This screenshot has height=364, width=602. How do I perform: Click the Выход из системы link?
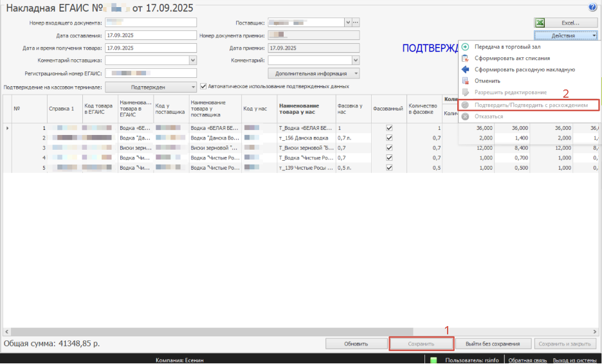pos(575,360)
